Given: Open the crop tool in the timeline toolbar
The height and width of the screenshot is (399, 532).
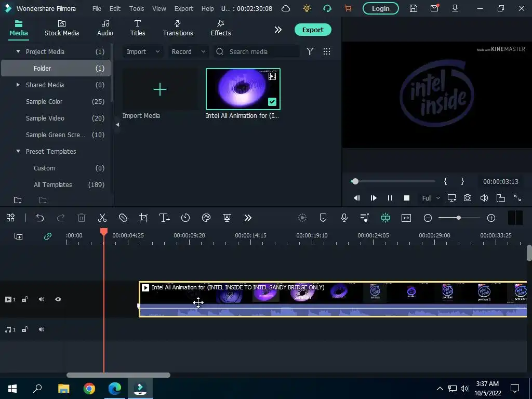Looking at the screenshot, I should (x=144, y=218).
